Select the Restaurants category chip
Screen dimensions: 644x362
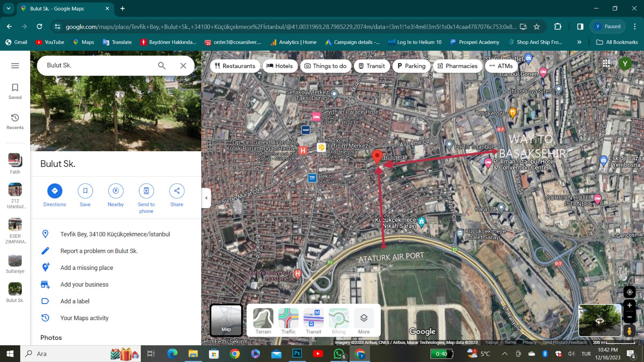click(x=235, y=66)
